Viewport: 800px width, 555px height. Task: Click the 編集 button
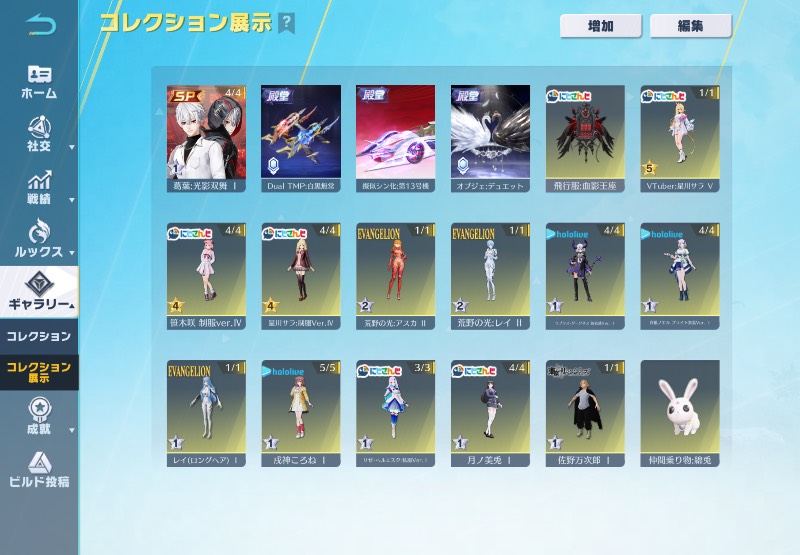click(691, 26)
